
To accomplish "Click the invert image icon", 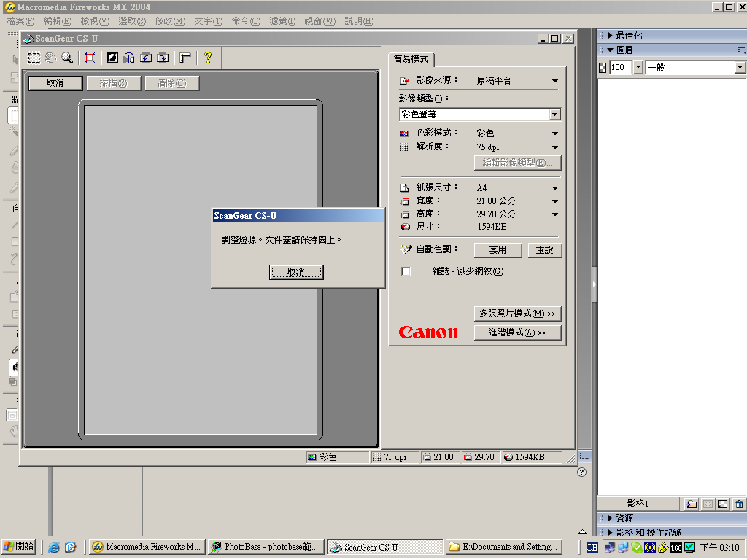I will (x=112, y=58).
